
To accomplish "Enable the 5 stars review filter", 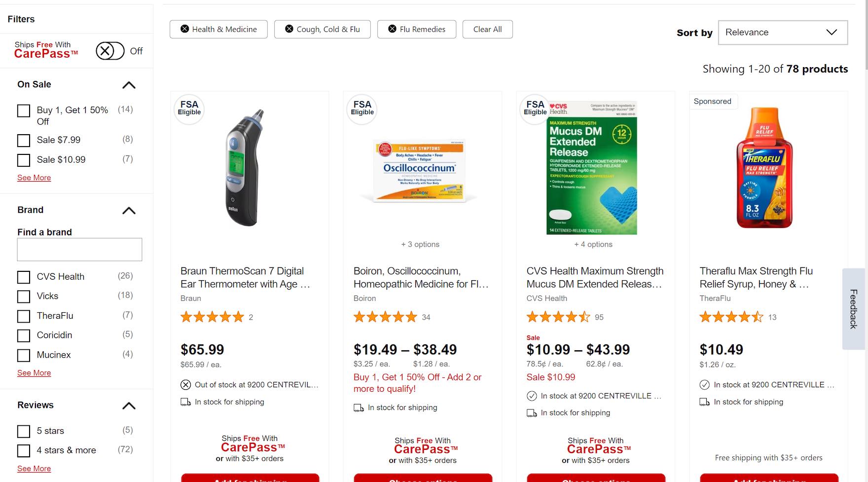I will point(24,431).
